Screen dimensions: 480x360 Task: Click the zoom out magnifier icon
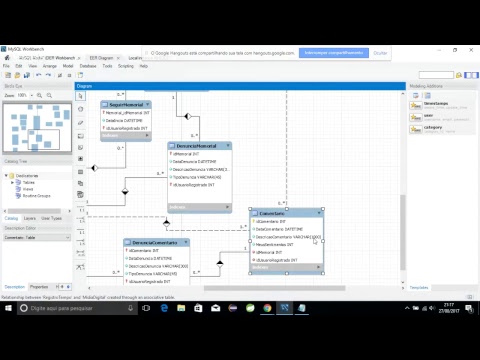pos(49,95)
